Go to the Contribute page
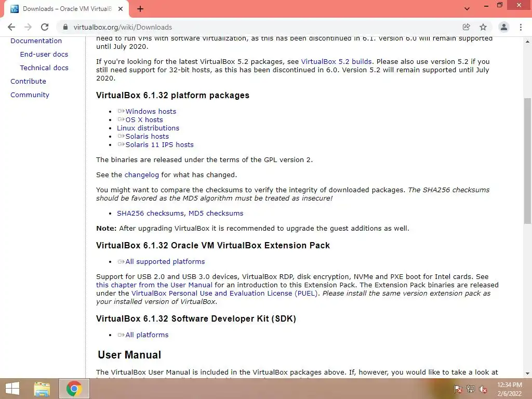The height and width of the screenshot is (399, 532). (28, 82)
